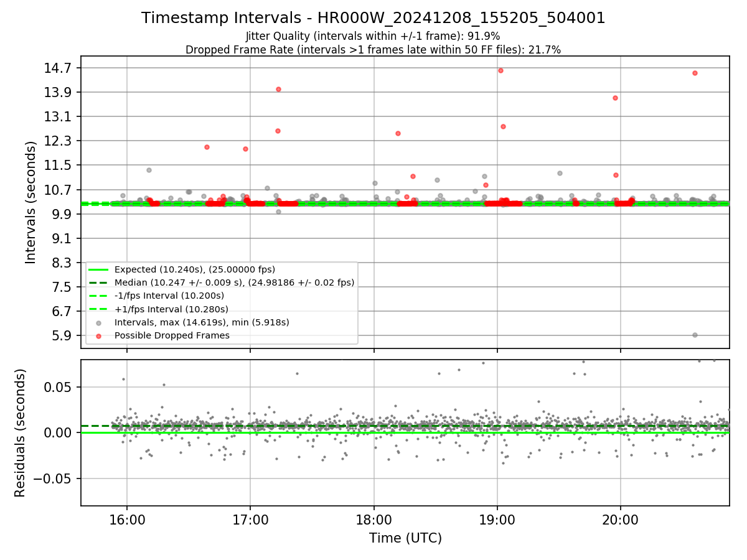Click the gray point near 11.2 seconds around 19:30
The image size is (747, 560).
tap(560, 173)
